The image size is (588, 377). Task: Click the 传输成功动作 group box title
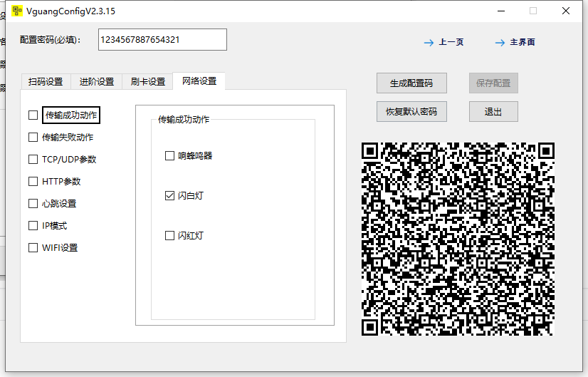tap(184, 120)
